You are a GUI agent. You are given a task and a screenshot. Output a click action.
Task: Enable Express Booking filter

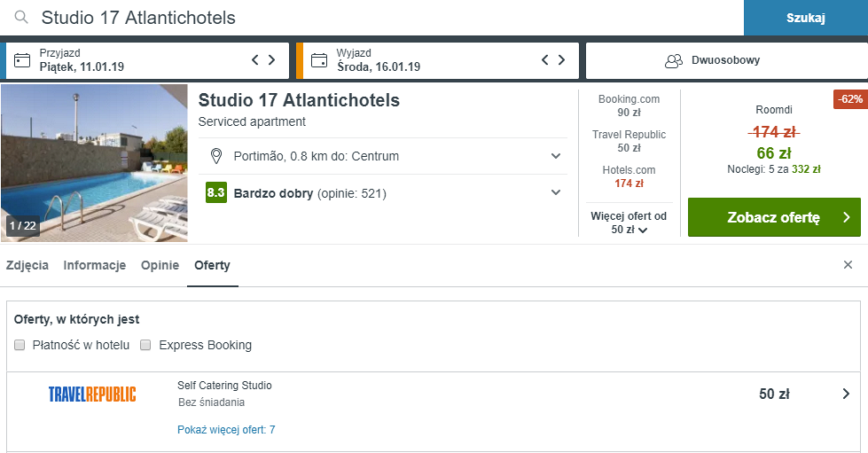(145, 345)
